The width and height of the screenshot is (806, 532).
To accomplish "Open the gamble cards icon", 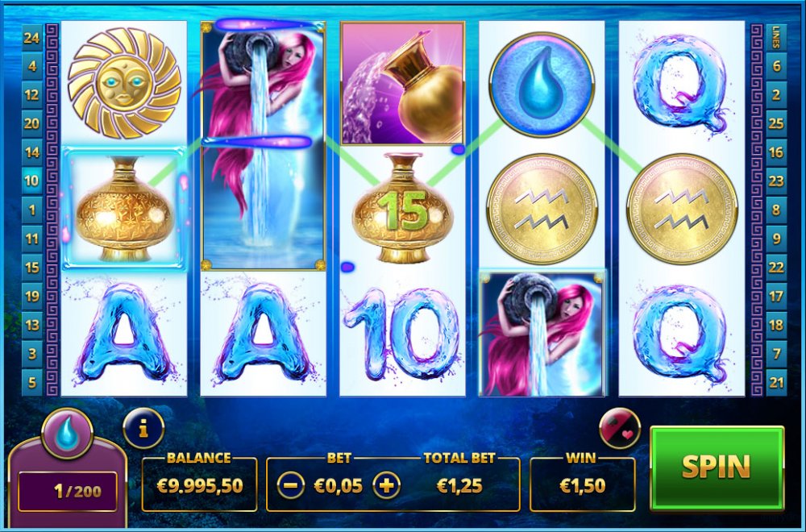I will [620, 428].
